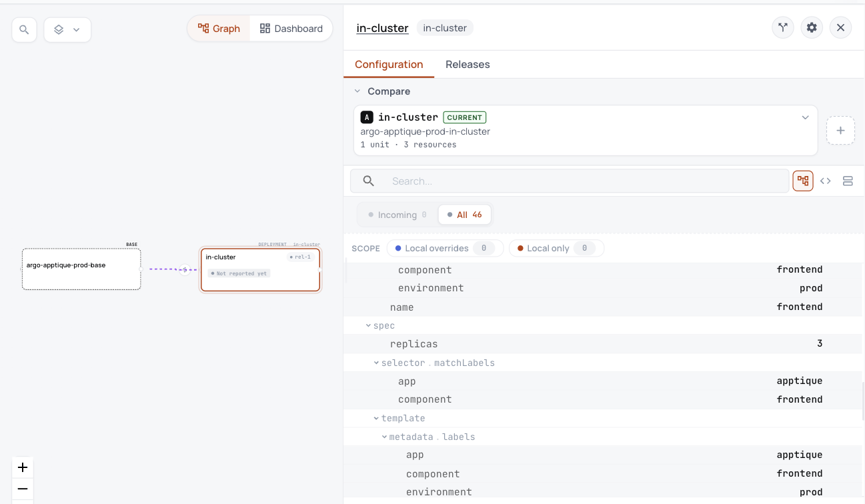Collapse the spec section

[x=368, y=326]
